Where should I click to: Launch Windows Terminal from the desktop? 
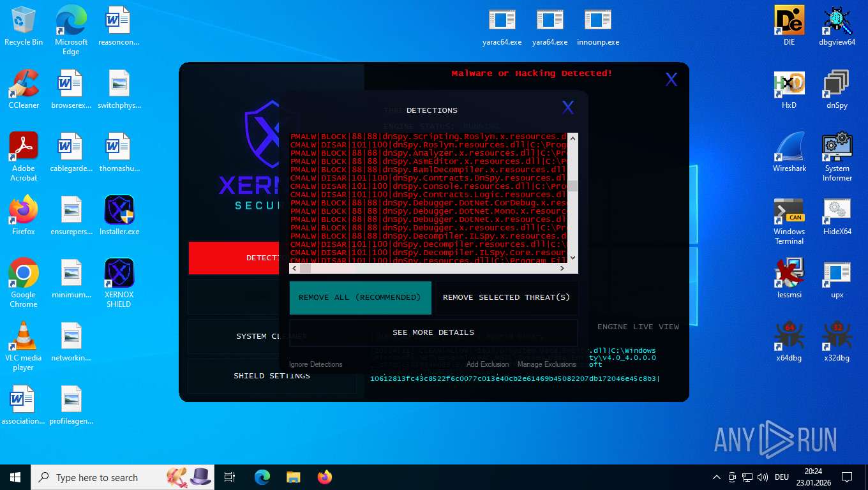(789, 221)
